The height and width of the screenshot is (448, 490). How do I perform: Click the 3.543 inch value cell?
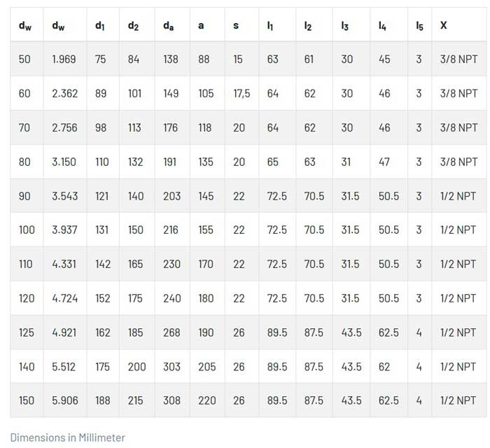65,196
